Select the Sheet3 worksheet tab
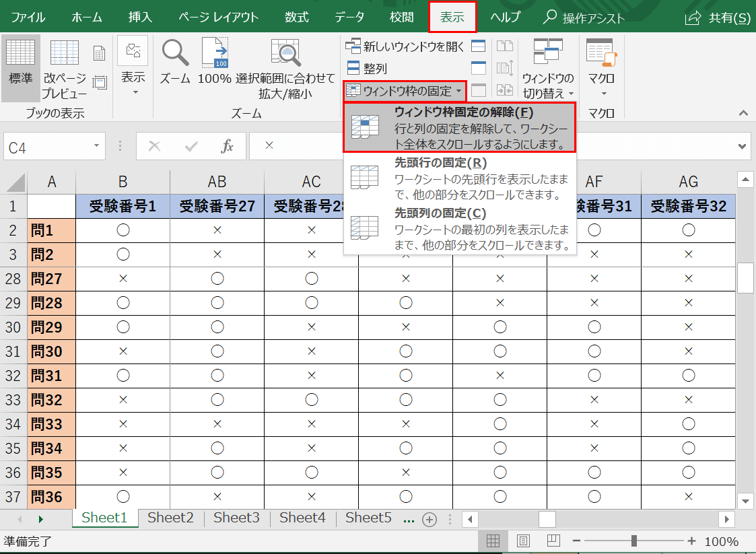This screenshot has height=554, width=756. coord(236,518)
